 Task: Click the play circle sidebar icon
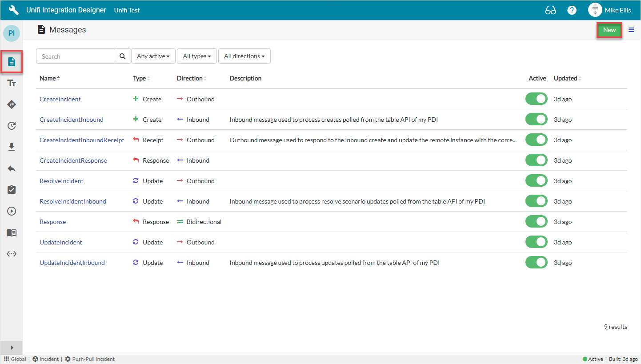coord(12,211)
